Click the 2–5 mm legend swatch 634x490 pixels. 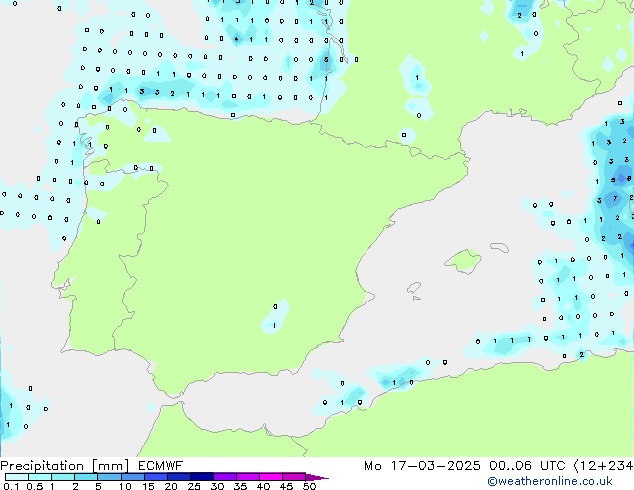pyautogui.click(x=86, y=477)
